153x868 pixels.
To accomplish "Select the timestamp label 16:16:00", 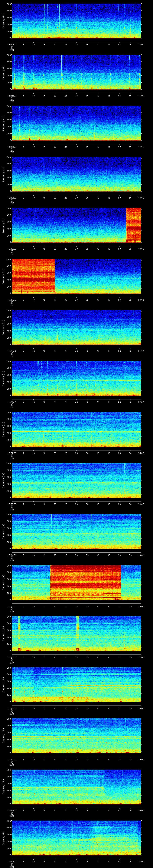I will (12, 147).
